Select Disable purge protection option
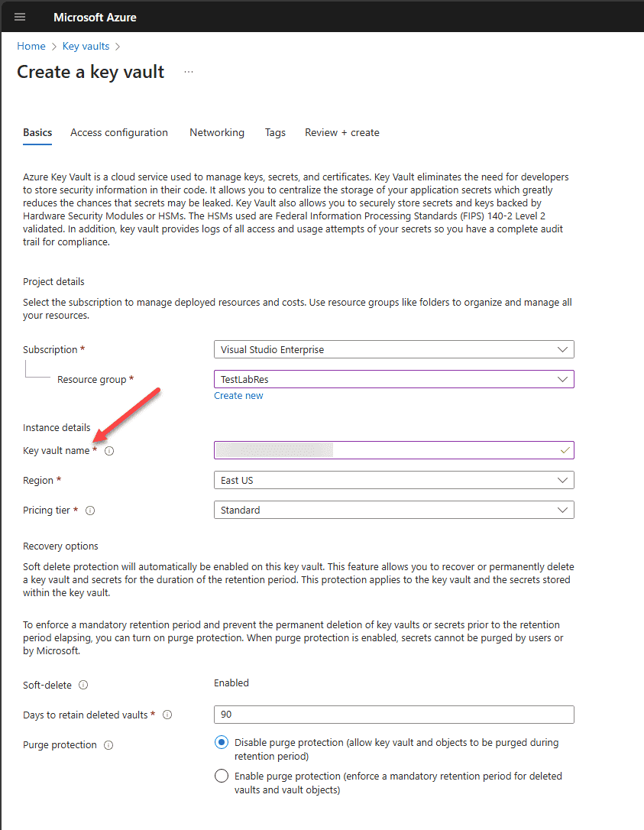Screen dimensions: 644x830 pos(222,742)
